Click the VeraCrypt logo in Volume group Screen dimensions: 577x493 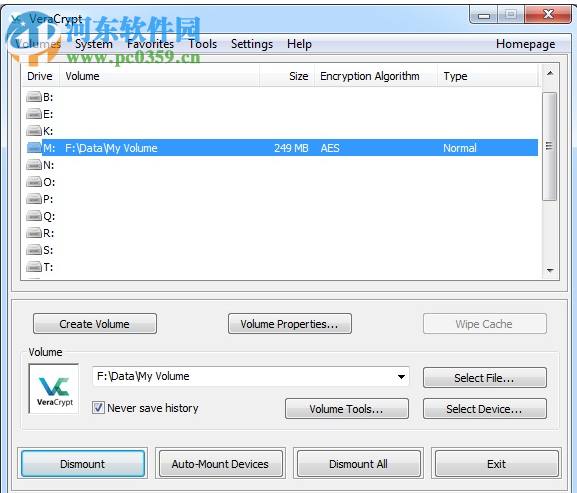[x=54, y=389]
